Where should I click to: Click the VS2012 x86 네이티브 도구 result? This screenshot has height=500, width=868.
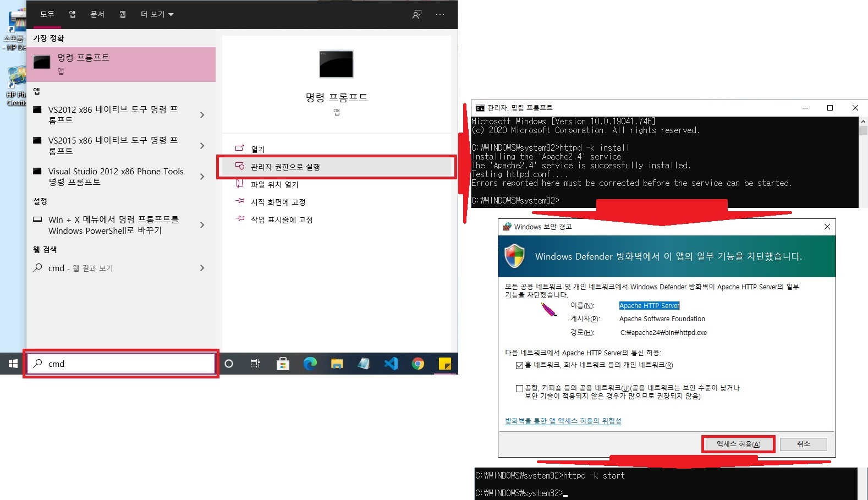pos(113,115)
